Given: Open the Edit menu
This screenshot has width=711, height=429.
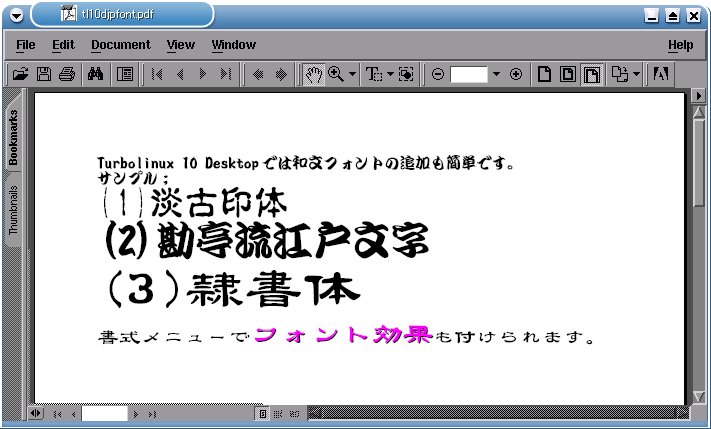Looking at the screenshot, I should pyautogui.click(x=63, y=45).
